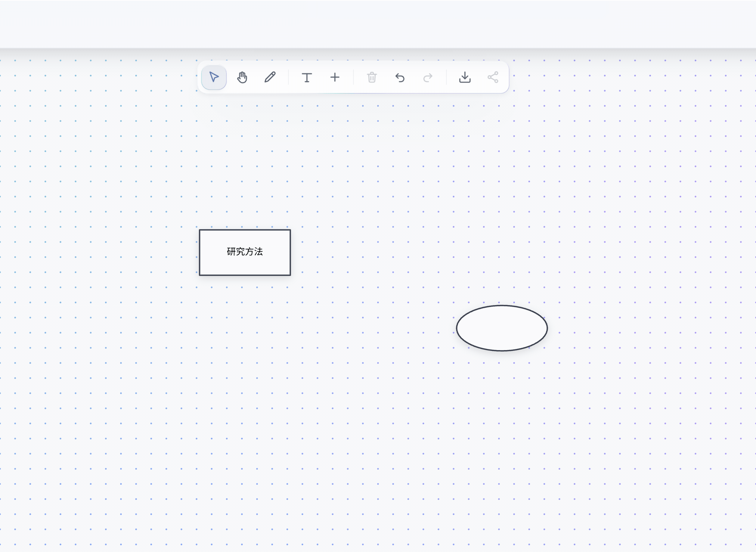Screen dimensions: 756x552
Task: Open the plus add-shape tool
Action: (335, 78)
